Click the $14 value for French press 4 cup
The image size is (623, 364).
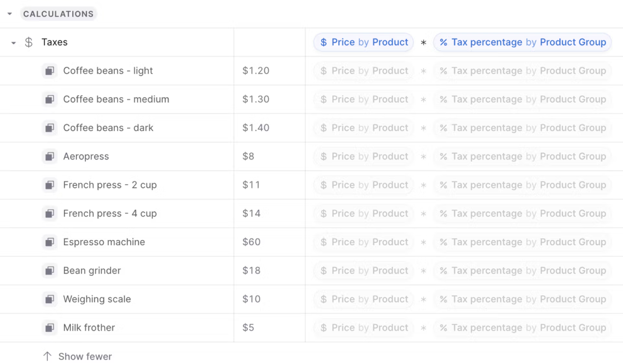tap(251, 213)
